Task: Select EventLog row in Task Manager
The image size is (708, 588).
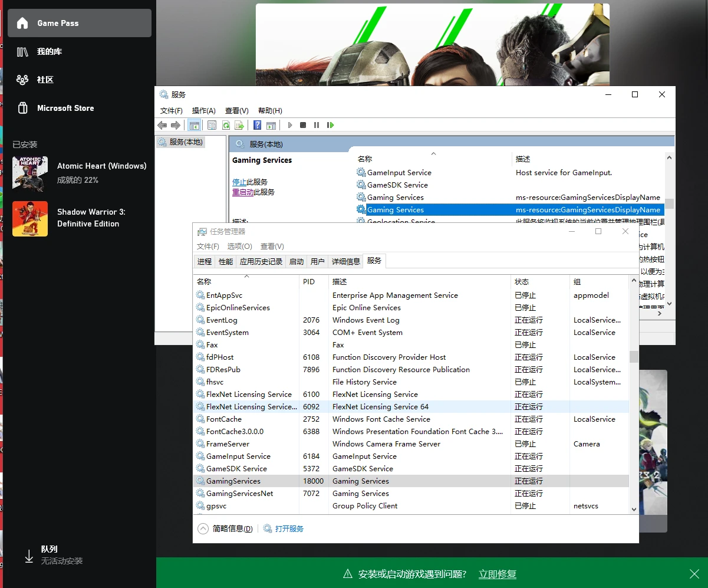Action: (411, 320)
